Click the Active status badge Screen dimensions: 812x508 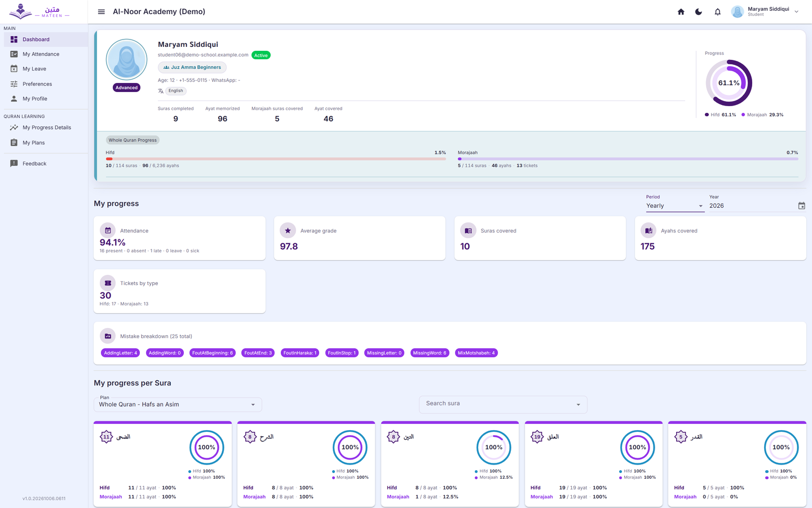(261, 55)
